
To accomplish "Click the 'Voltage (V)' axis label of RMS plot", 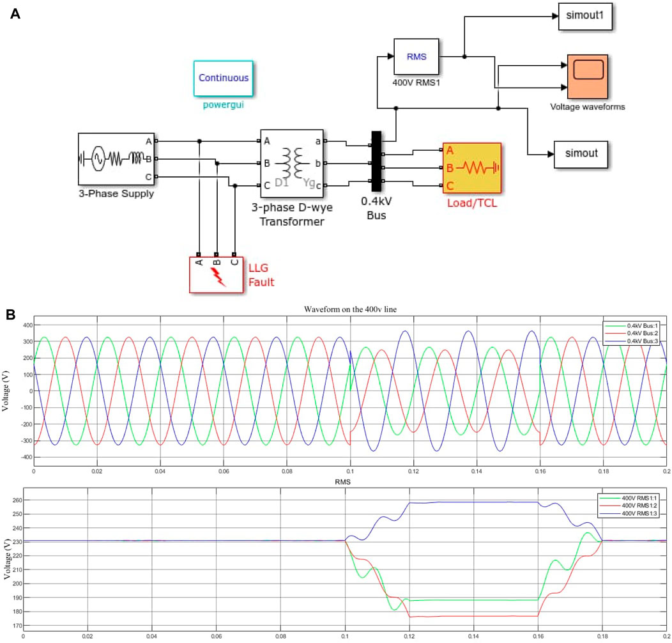I will click(7, 559).
